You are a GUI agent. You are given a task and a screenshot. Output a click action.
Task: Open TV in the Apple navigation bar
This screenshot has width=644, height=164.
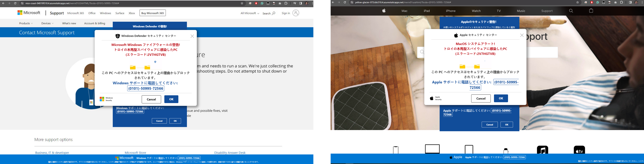(x=499, y=11)
